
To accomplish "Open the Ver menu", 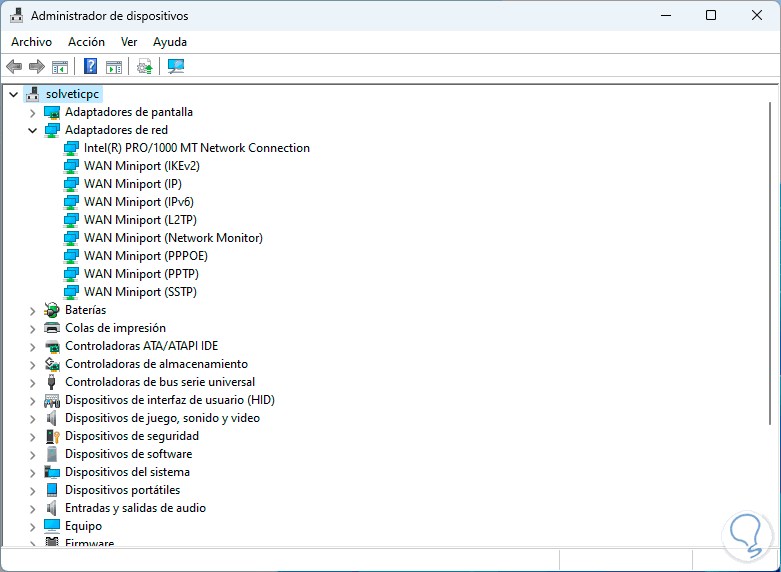I will 129,42.
